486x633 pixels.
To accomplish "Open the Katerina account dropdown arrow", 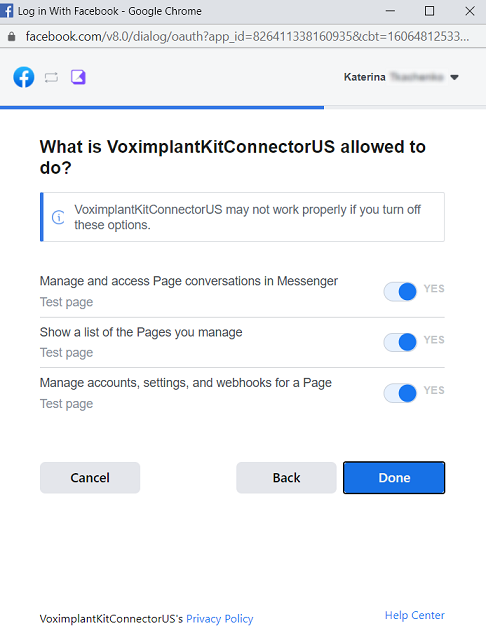I will (455, 77).
